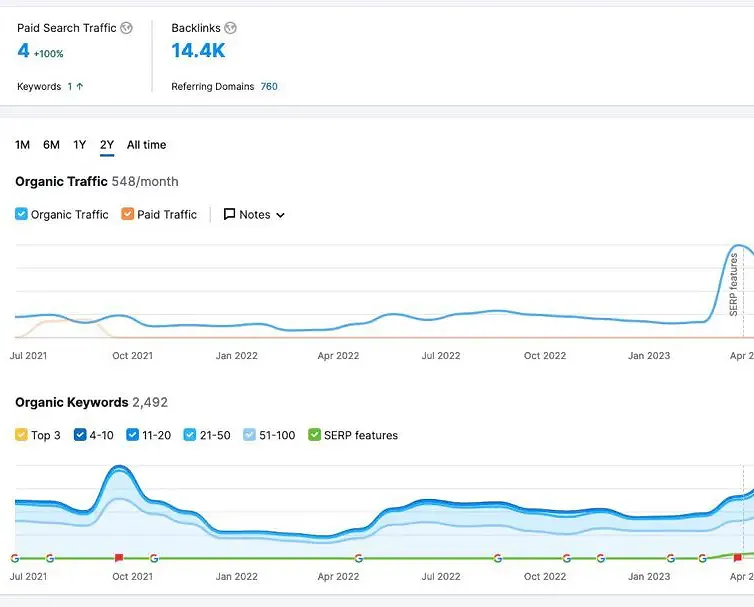The image size is (754, 607).
Task: Uncheck the Organic Traffic checkbox
Action: tap(21, 214)
